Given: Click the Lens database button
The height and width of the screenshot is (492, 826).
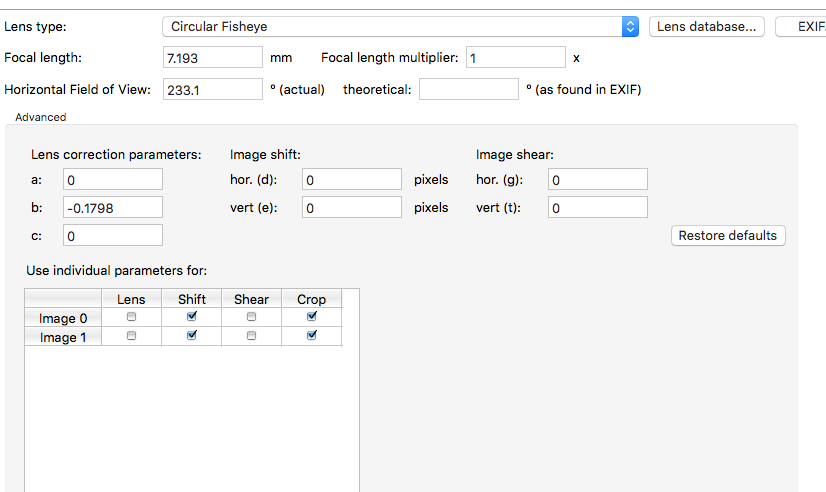Looking at the screenshot, I should tap(707, 27).
